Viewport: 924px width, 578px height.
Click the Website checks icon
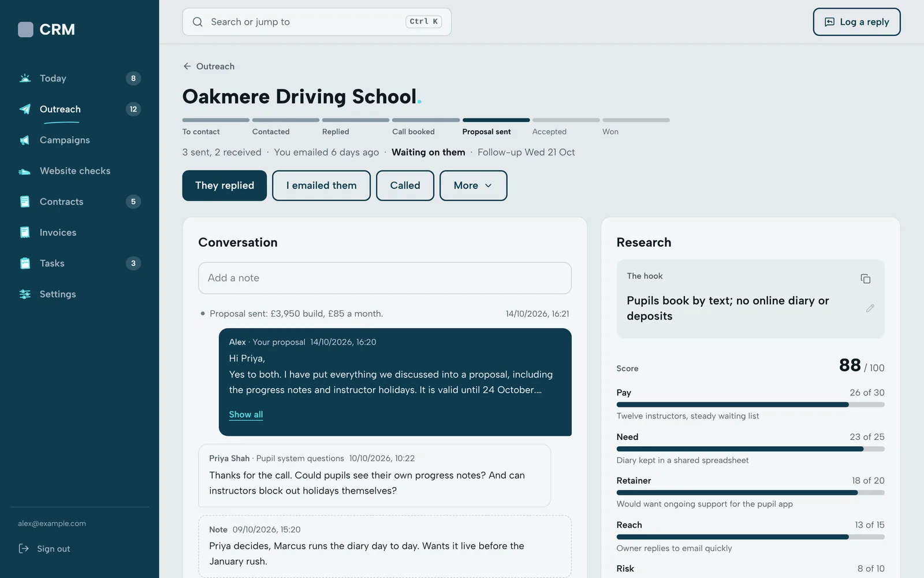click(25, 171)
